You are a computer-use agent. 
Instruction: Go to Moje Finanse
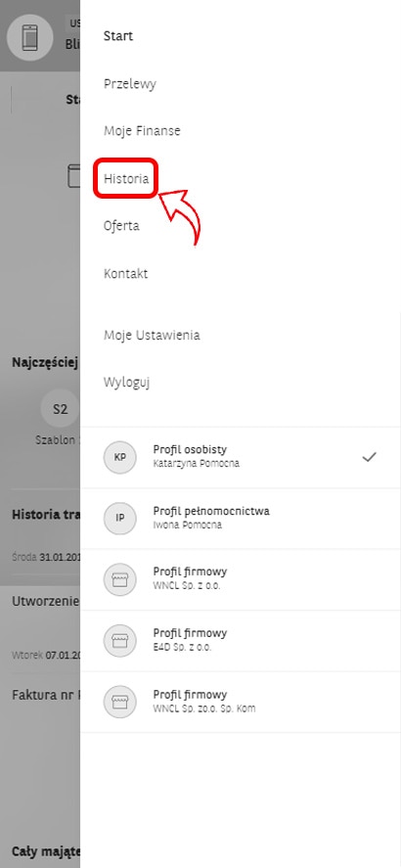142,131
